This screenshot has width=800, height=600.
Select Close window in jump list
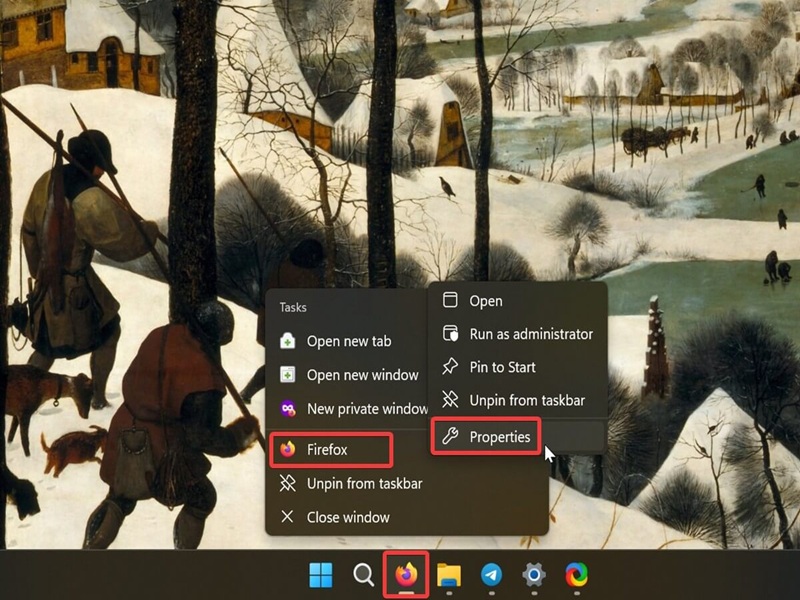coord(407,517)
